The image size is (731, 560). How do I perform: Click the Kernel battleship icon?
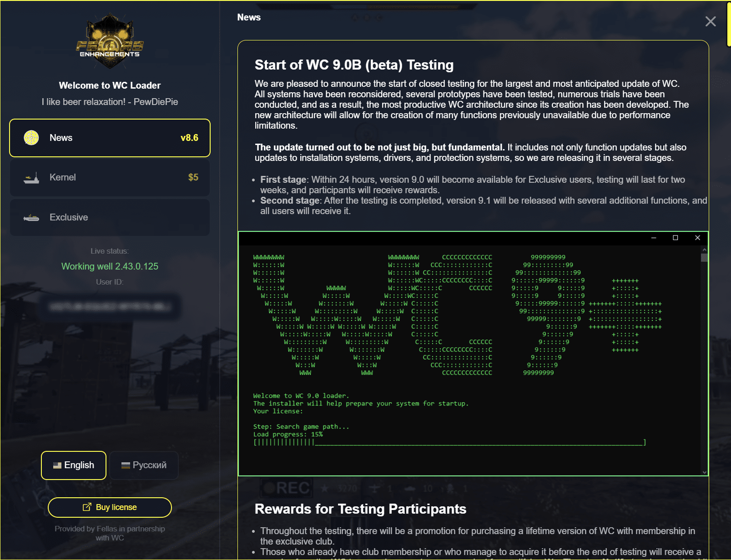(31, 178)
